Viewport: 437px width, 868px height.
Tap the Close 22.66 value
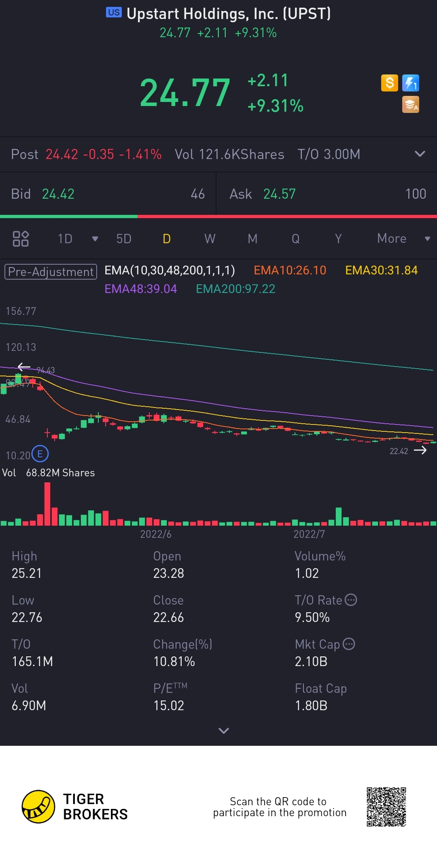pyautogui.click(x=169, y=617)
